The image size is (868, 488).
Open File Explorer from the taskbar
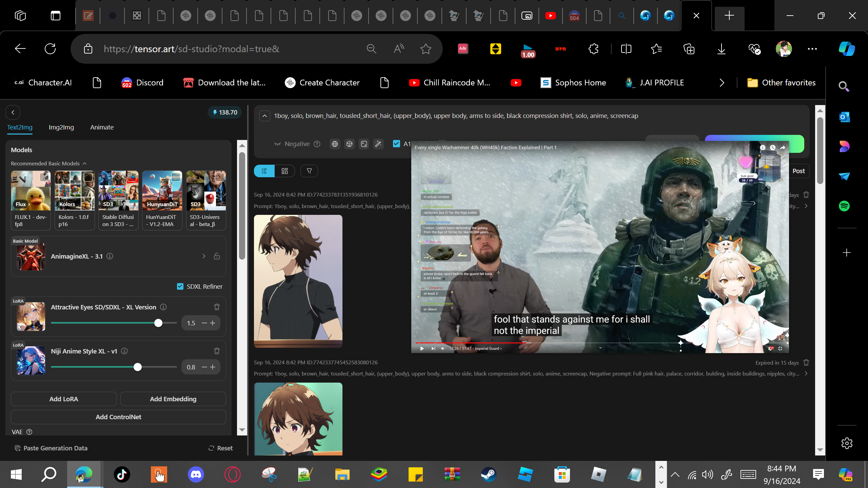pos(342,474)
